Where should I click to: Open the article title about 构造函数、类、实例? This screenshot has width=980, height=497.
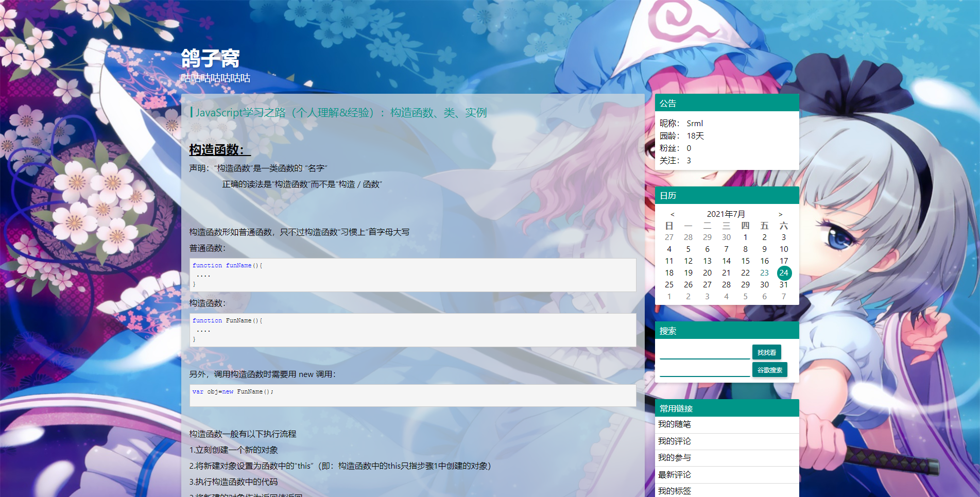[340, 112]
